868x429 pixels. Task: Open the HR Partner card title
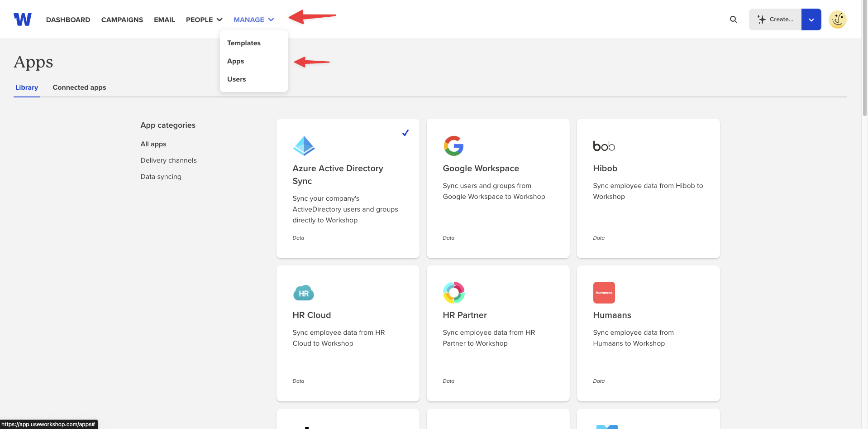click(x=465, y=315)
